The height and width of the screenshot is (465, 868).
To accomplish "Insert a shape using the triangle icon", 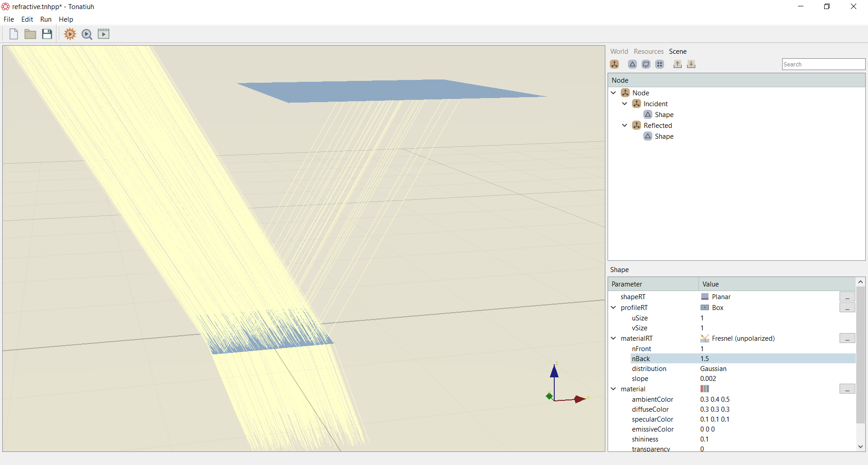I will pyautogui.click(x=632, y=64).
